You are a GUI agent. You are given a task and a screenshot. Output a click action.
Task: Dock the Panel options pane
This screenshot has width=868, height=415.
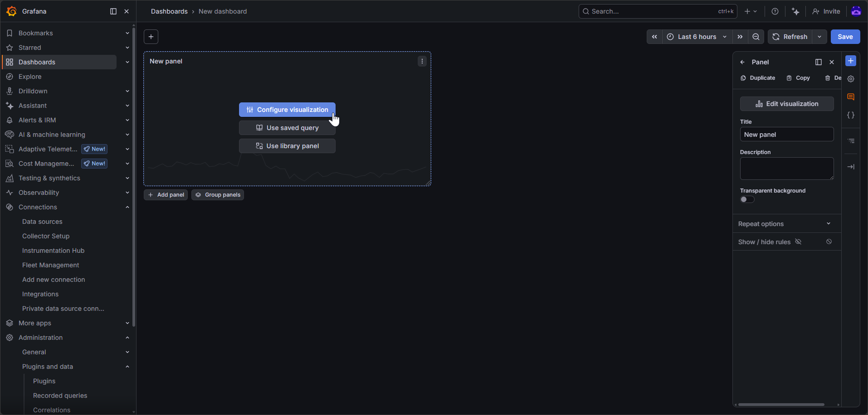point(819,62)
